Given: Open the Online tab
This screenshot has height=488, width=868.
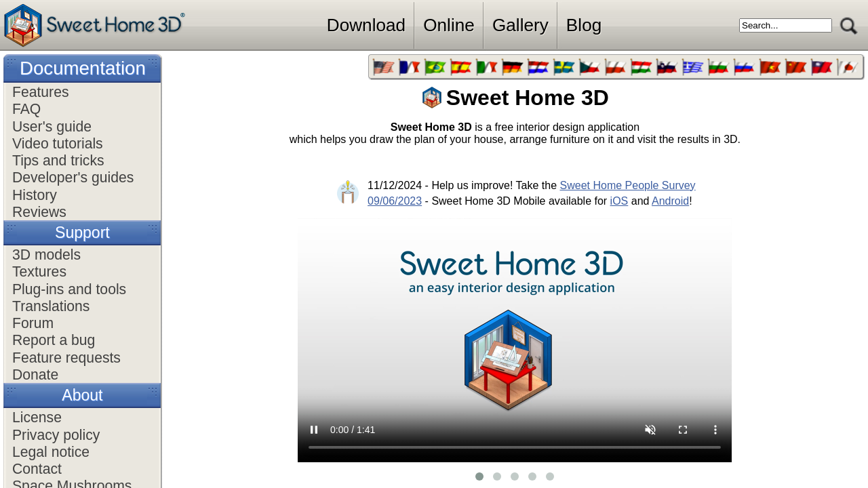Looking at the screenshot, I should 449,25.
